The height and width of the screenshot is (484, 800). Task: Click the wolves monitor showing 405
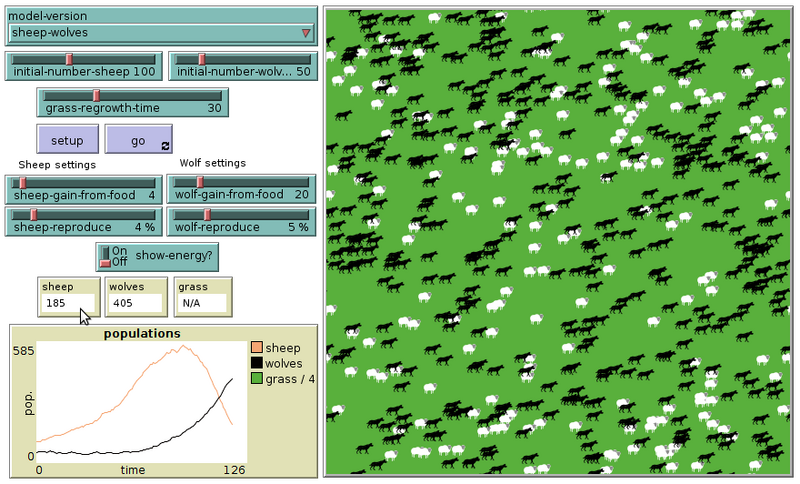tap(135, 297)
